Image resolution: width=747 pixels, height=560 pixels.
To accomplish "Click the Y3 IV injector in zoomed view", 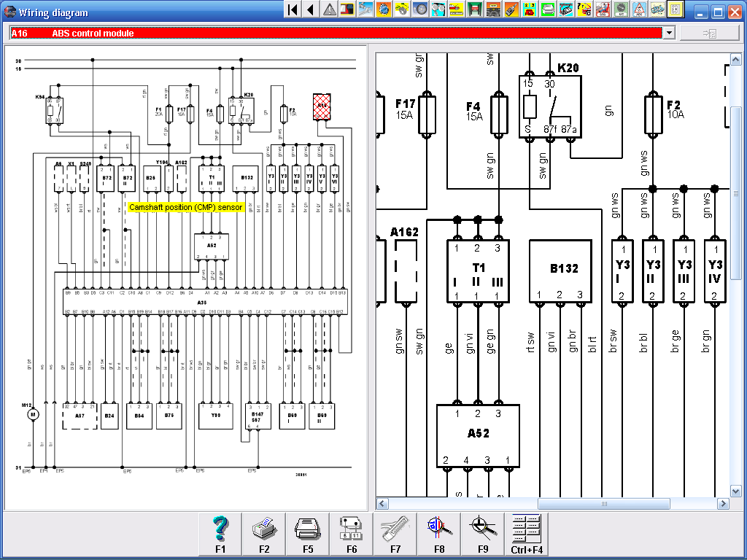I will point(715,271).
